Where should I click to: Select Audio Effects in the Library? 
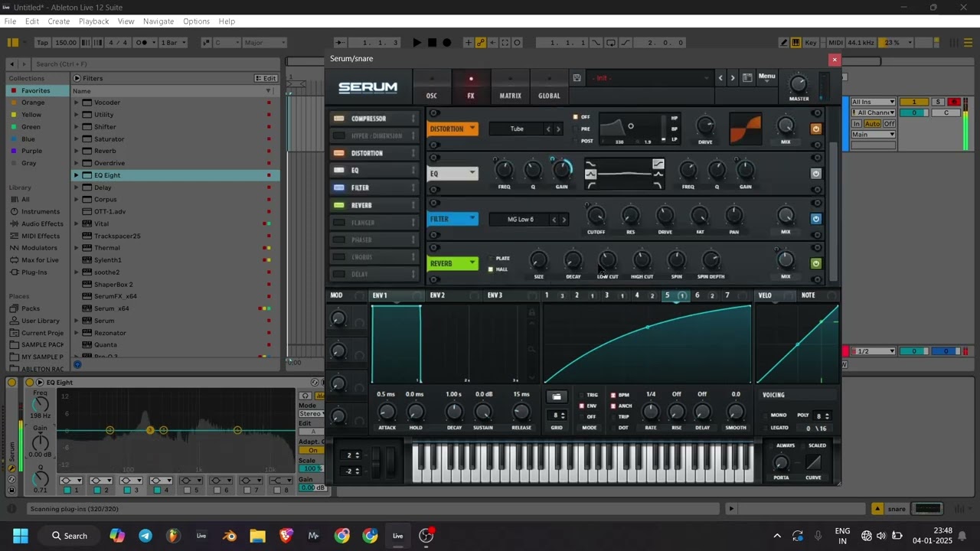click(42, 223)
